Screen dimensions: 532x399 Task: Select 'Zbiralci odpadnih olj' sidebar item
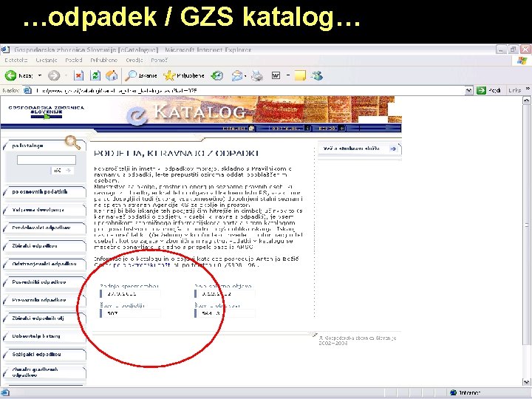point(44,318)
